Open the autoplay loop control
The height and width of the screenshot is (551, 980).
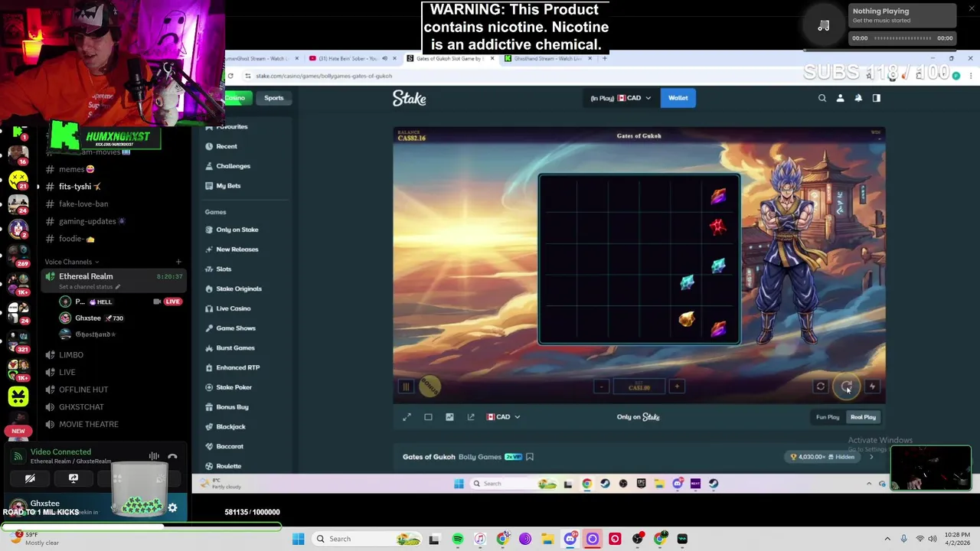821,387
